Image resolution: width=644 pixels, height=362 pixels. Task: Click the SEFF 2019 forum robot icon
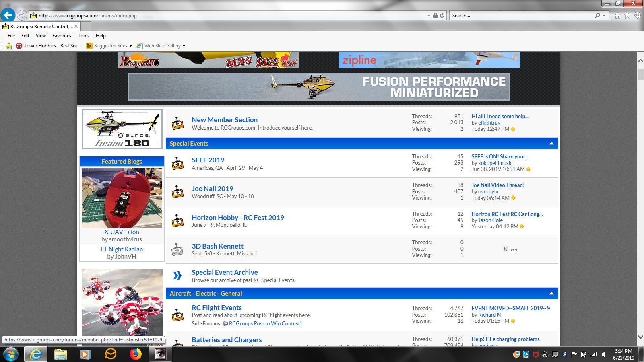click(x=178, y=164)
